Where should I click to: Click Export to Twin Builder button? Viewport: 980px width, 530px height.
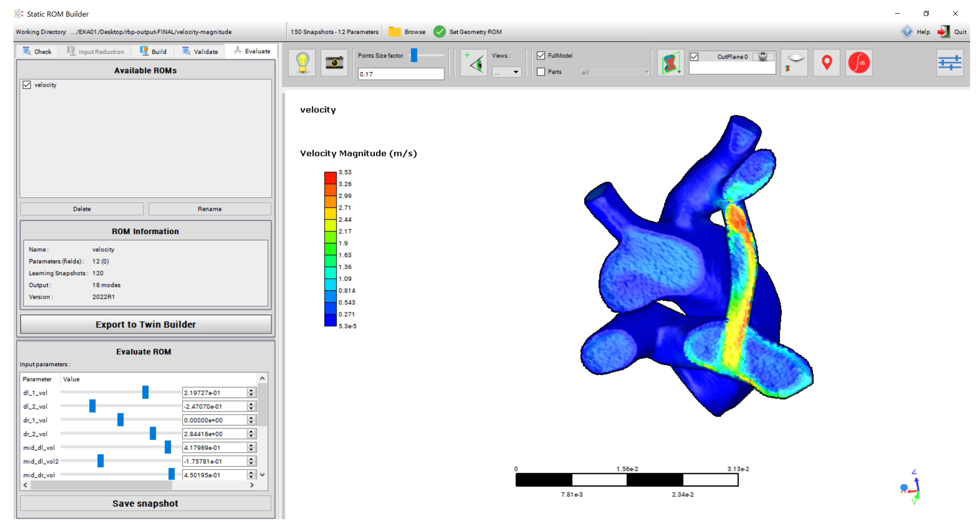(x=145, y=324)
